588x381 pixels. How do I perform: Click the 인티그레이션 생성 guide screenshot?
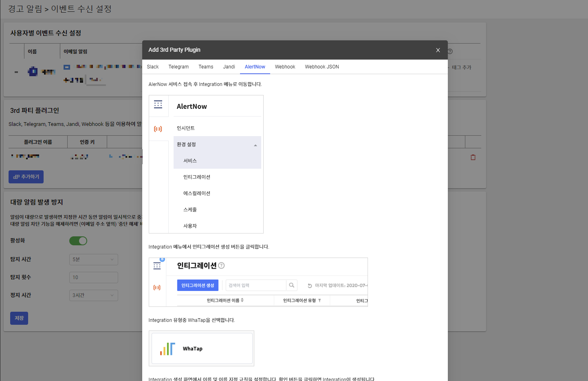pos(258,282)
